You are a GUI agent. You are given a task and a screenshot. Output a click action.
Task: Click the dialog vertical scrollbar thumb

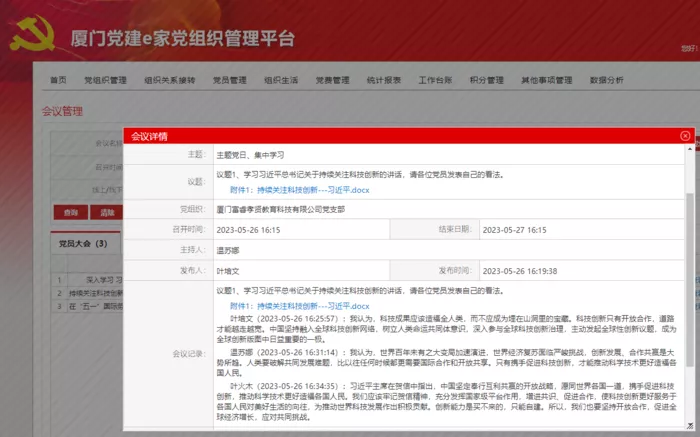(x=690, y=279)
